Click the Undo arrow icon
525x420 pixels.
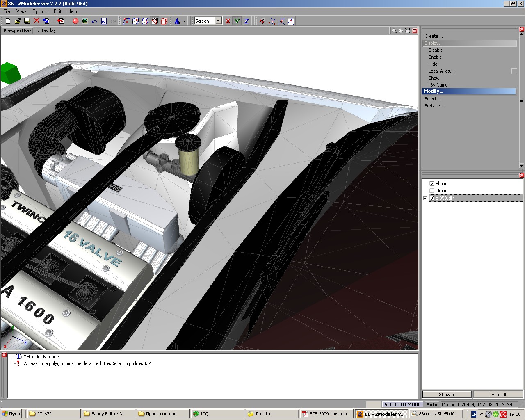tap(94, 21)
